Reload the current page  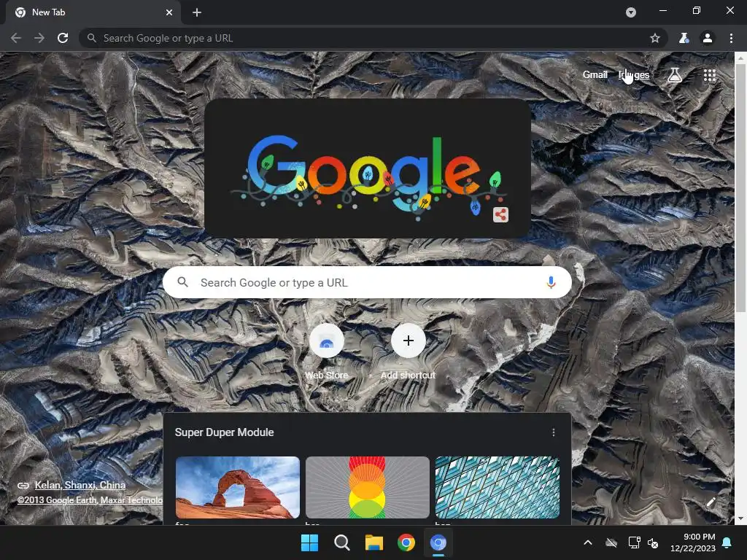[x=63, y=38]
